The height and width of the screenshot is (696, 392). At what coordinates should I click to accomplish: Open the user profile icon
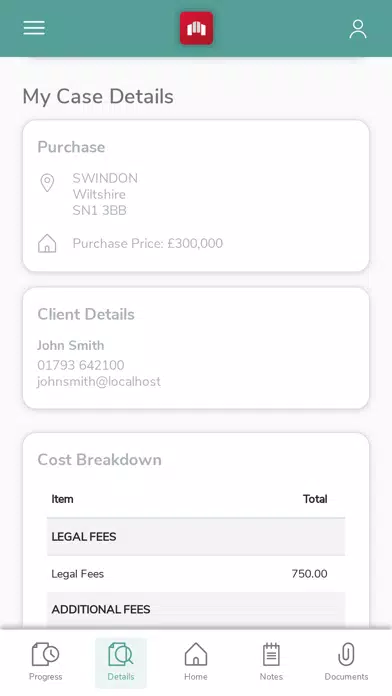(x=357, y=29)
